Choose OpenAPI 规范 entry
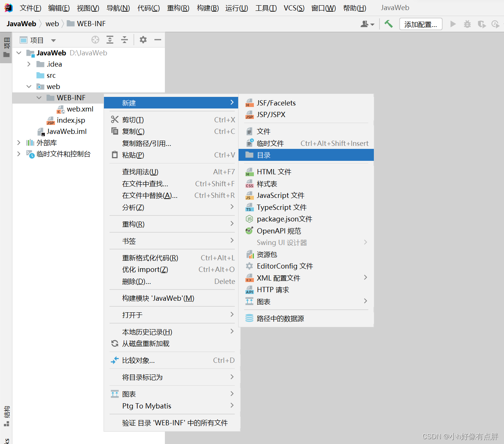The height and width of the screenshot is (444, 504). (x=306, y=231)
